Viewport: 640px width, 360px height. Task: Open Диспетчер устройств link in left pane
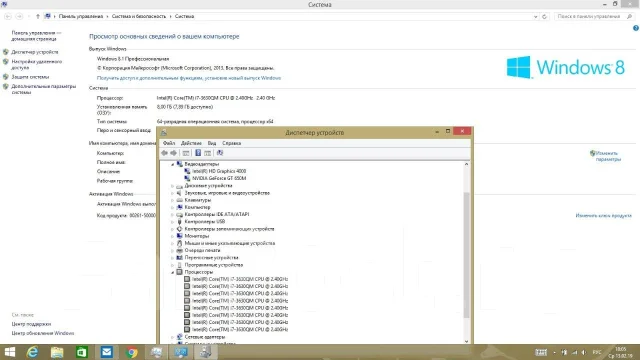coord(35,52)
